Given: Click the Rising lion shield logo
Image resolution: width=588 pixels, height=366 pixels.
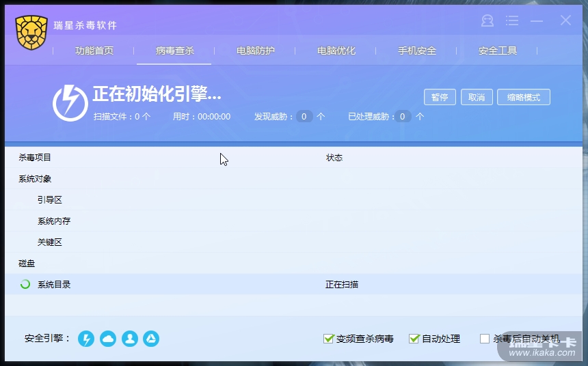Looking at the screenshot, I should tap(31, 33).
